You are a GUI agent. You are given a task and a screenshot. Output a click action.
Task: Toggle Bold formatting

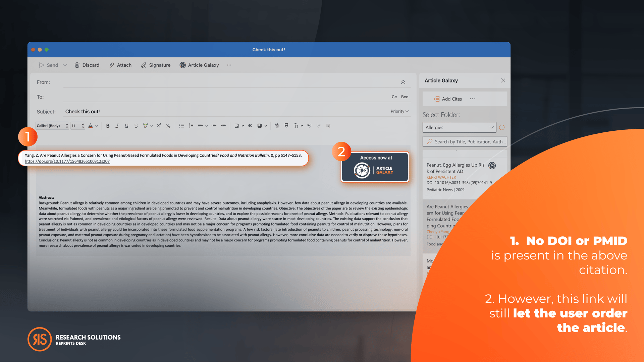(108, 126)
